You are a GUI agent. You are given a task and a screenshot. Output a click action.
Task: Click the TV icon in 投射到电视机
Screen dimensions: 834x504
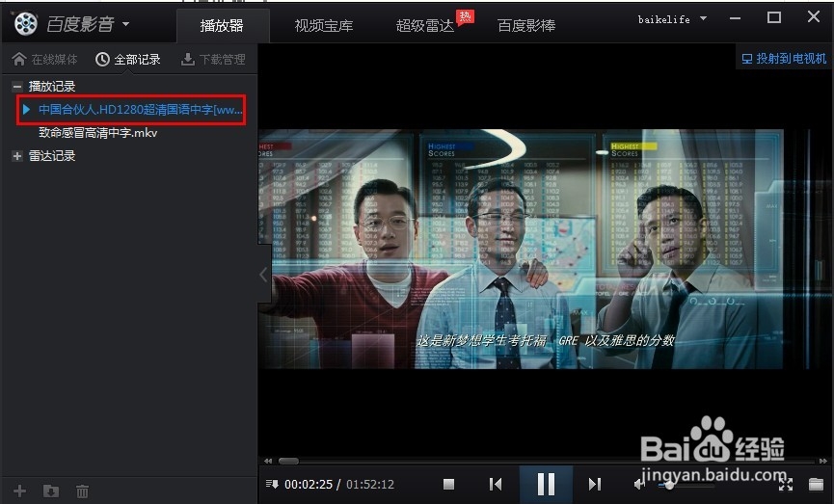pyautogui.click(x=747, y=59)
